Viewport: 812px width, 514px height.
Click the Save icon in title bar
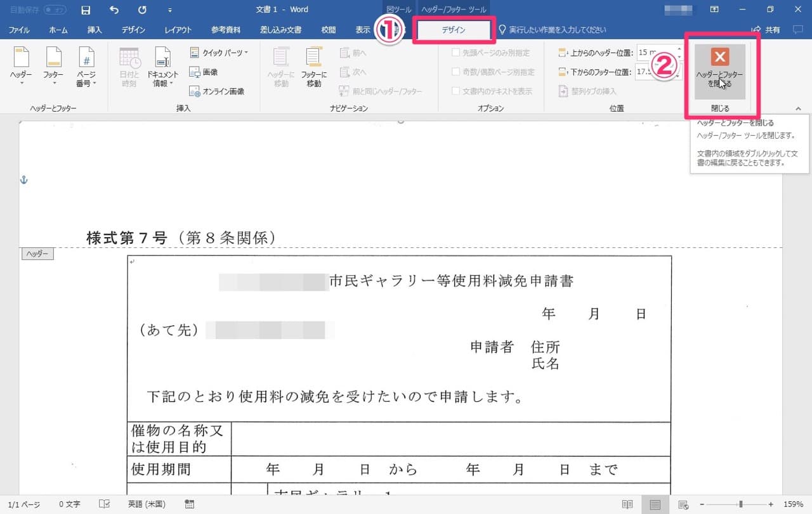tap(86, 10)
